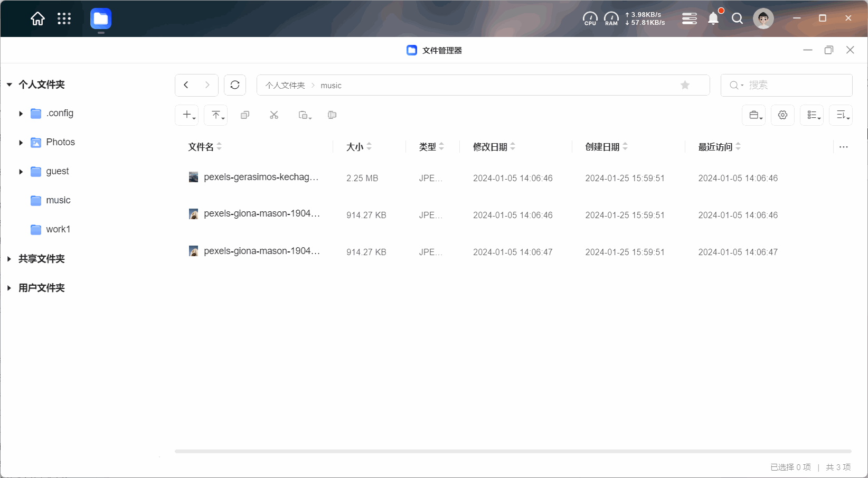Sort by 大小 column header

pos(359,147)
